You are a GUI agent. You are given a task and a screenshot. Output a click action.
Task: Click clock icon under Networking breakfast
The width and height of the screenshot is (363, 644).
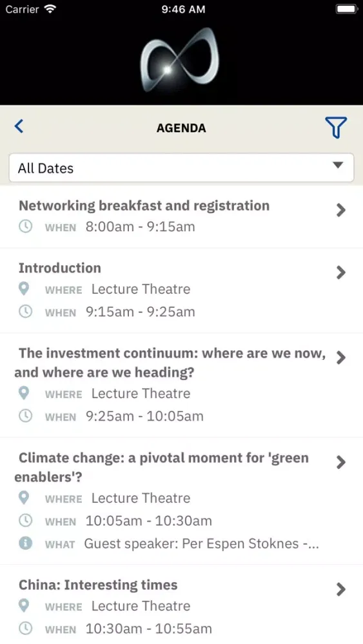coord(26,227)
